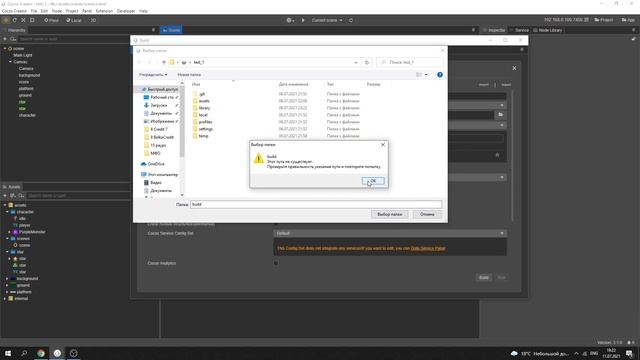Click the Выбор папки button
Image resolution: width=640 pixels, height=360 pixels.
pyautogui.click(x=389, y=214)
